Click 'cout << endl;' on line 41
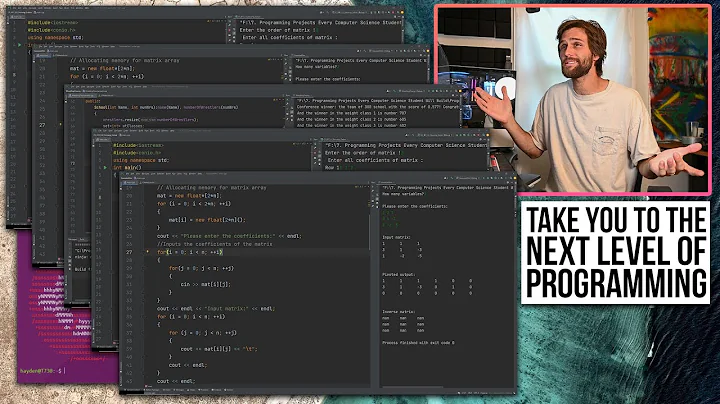Viewport: 720px width, 404px height. (188, 365)
